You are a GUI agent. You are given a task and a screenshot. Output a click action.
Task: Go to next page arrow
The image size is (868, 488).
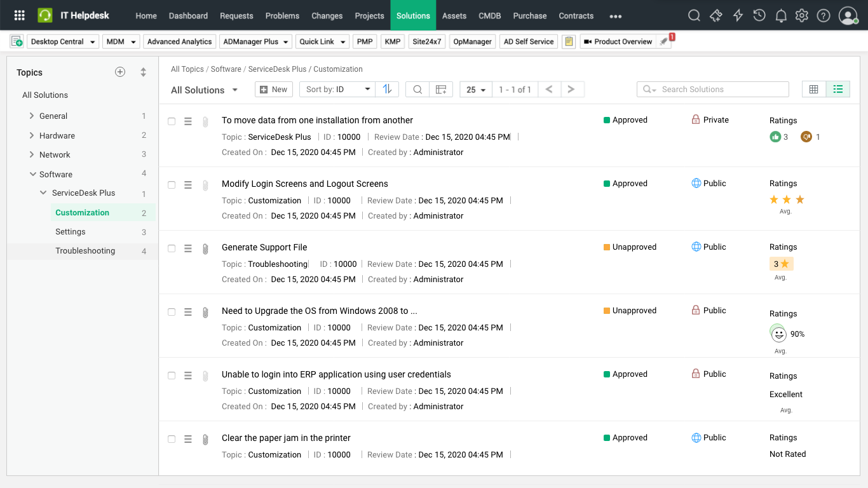point(572,90)
